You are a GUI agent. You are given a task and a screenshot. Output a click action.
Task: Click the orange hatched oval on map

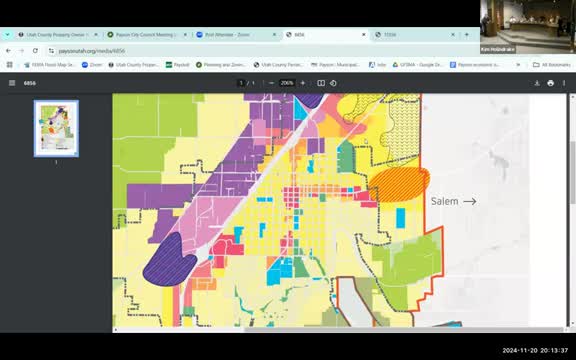[x=399, y=185]
